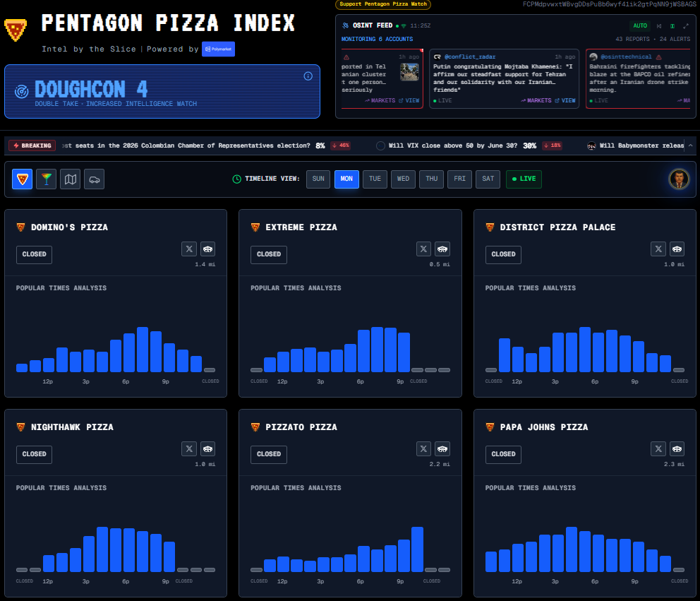Select the car traffic view icon
Viewport: 700px width, 601px height.
click(x=94, y=179)
